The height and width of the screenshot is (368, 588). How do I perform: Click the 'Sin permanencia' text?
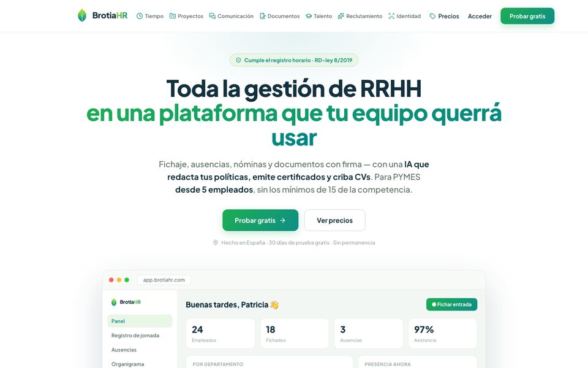pyautogui.click(x=354, y=243)
